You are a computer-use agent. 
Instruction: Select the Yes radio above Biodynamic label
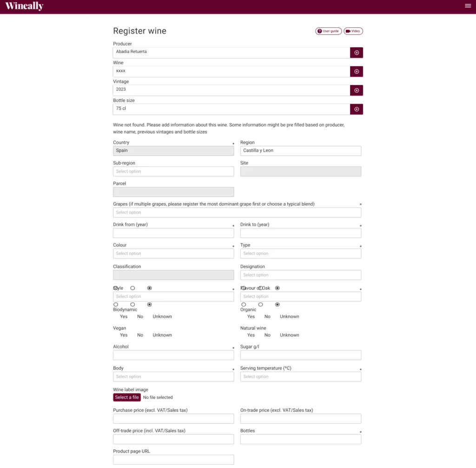point(116,305)
